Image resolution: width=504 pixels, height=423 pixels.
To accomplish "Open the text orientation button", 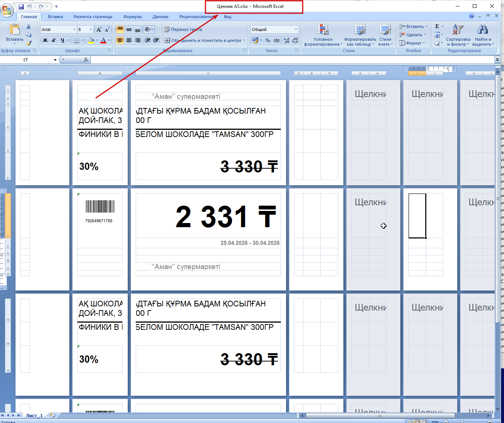I will (149, 29).
